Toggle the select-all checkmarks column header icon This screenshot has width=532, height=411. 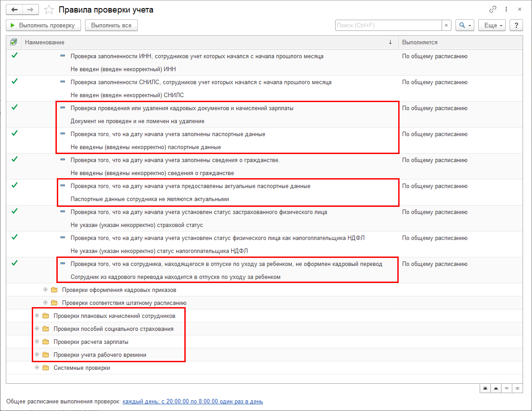(13, 42)
